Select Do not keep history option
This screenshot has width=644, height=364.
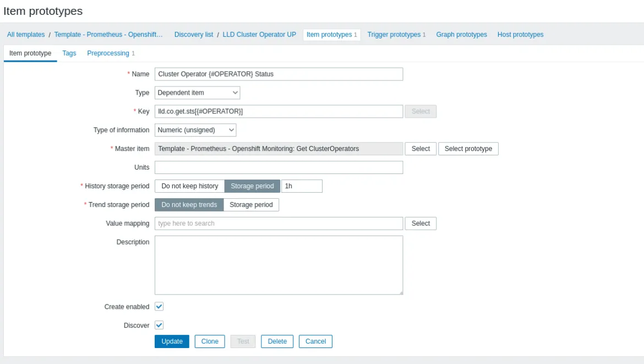(189, 186)
